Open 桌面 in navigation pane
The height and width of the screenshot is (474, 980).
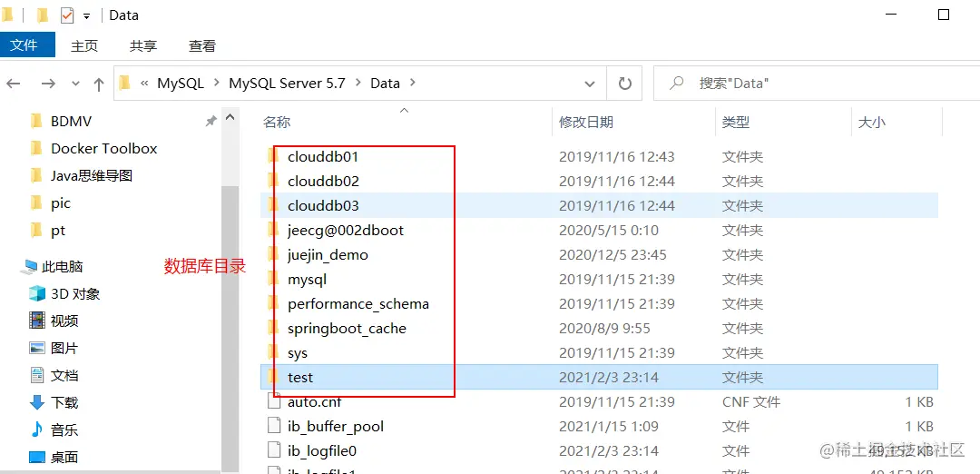coord(64,458)
